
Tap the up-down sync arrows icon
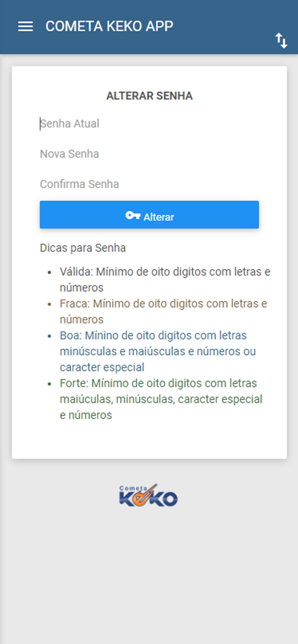click(280, 40)
